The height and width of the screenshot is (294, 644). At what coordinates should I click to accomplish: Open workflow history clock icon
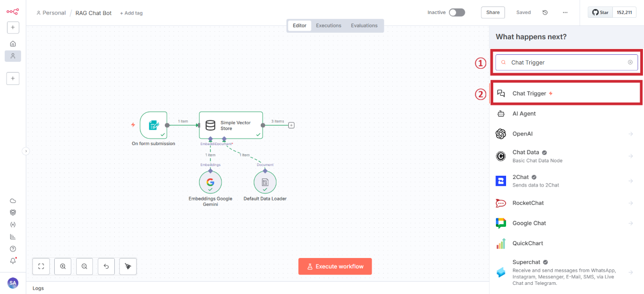(545, 12)
